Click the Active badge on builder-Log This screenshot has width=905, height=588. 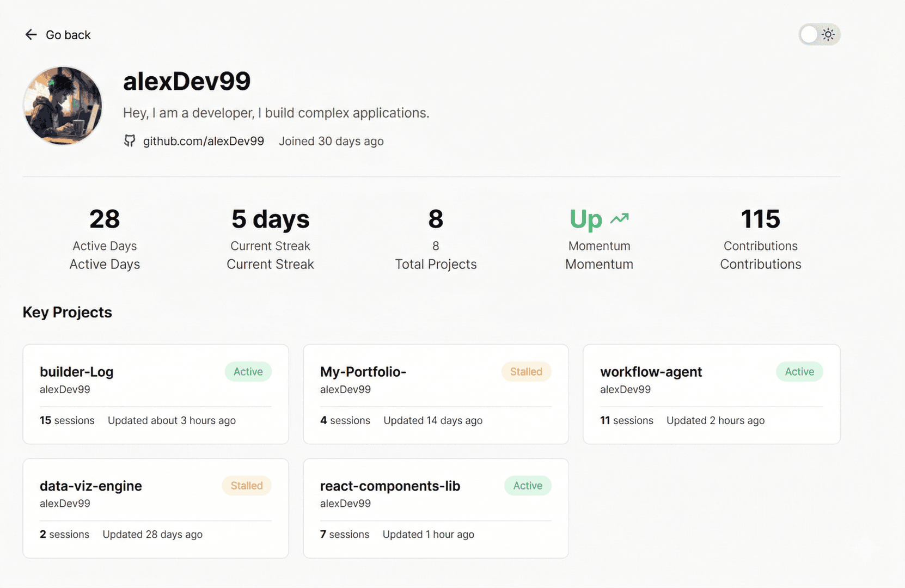pos(248,371)
